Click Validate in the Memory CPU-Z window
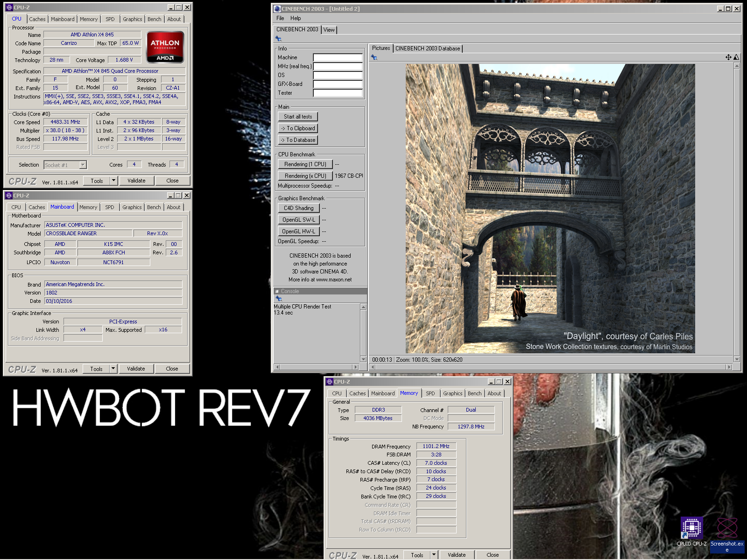 point(457,555)
